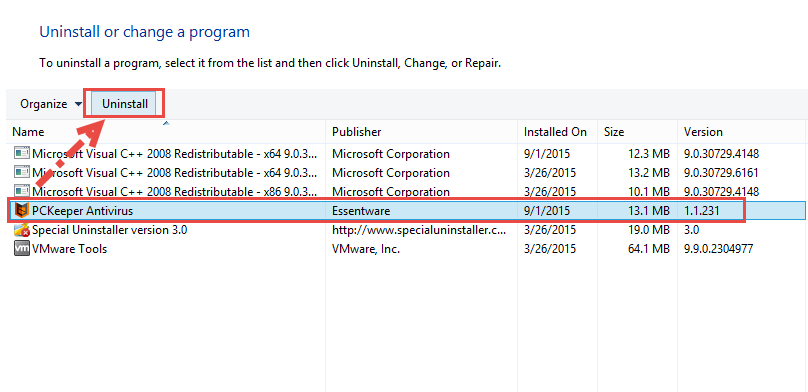This screenshot has height=392, width=808.
Task: Click the 9.0.30729.6161 version cell
Action: [x=721, y=173]
